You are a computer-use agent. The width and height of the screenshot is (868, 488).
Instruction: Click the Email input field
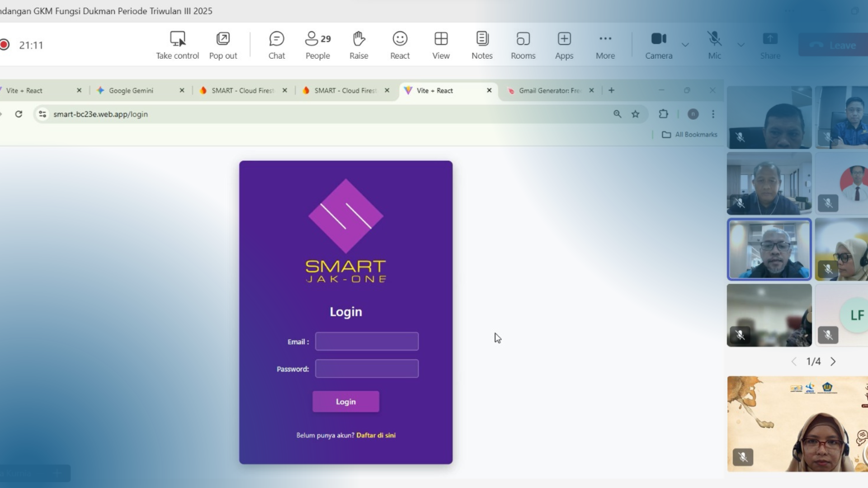[x=367, y=342]
